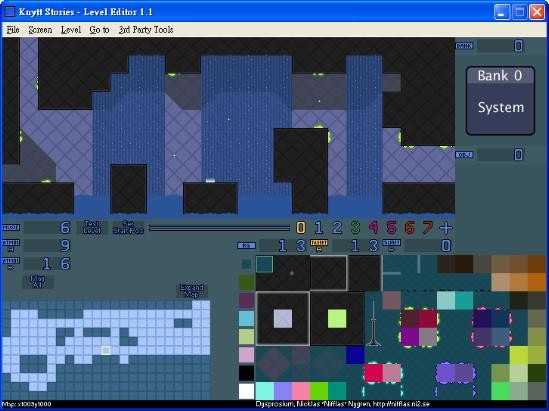Click the Map All button above the minimap
549x411 pixels.
click(38, 281)
